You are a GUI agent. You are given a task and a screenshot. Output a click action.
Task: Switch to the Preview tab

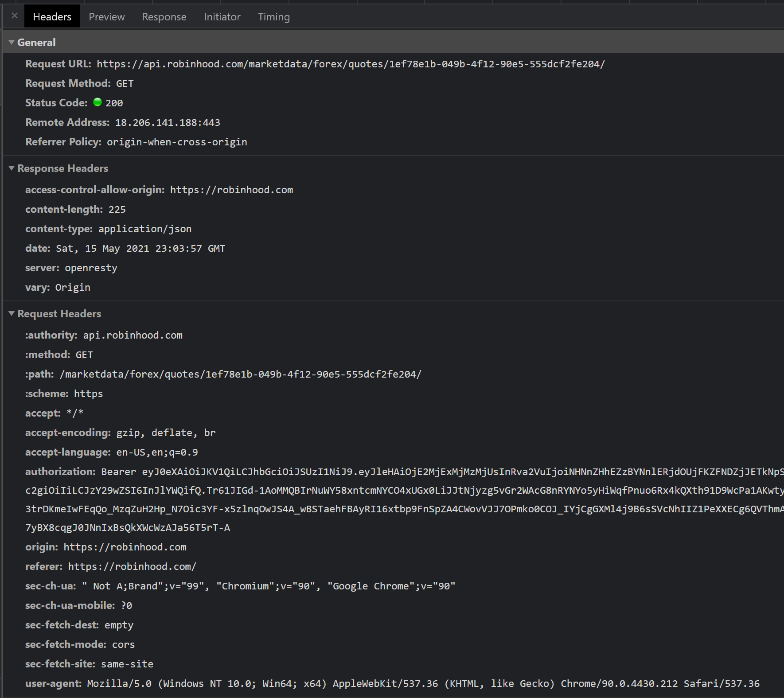(107, 16)
